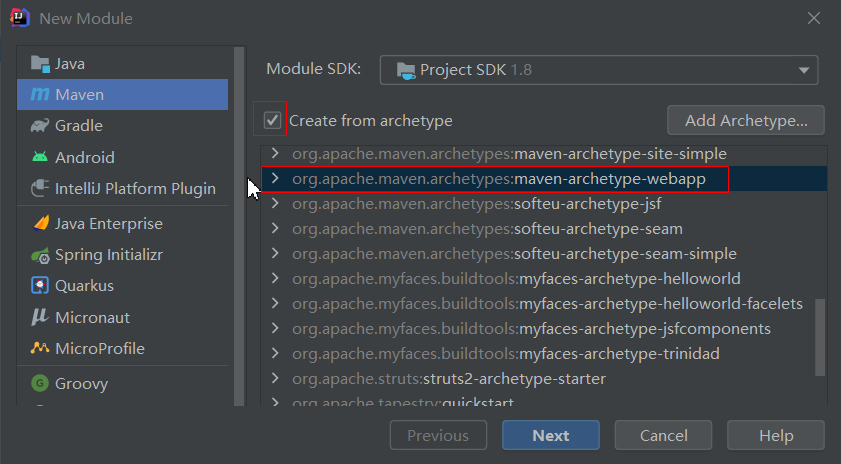This screenshot has height=464, width=841.
Task: Click the Maven 'm' icon
Action: (40, 94)
